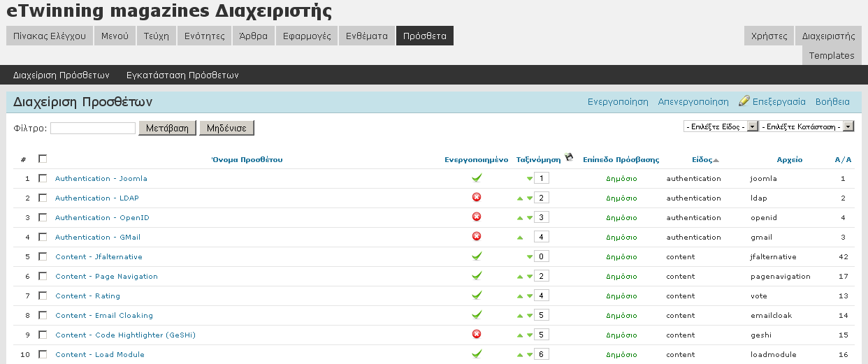
Task: Sort by the A/A column header
Action: click(x=843, y=159)
